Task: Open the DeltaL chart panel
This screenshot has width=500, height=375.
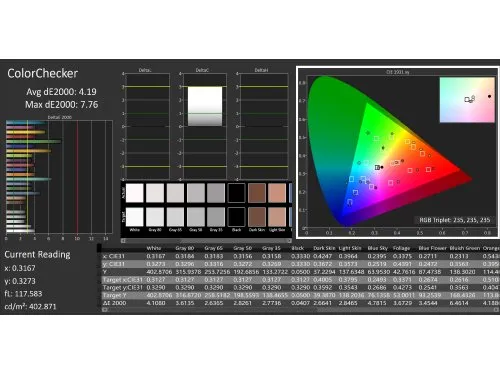Action: click(145, 123)
